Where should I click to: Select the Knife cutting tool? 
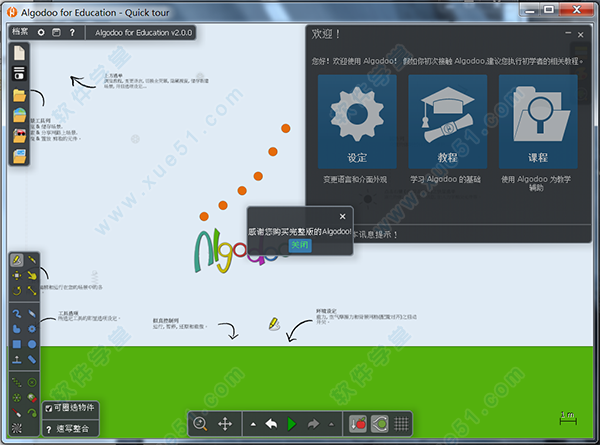(32, 260)
